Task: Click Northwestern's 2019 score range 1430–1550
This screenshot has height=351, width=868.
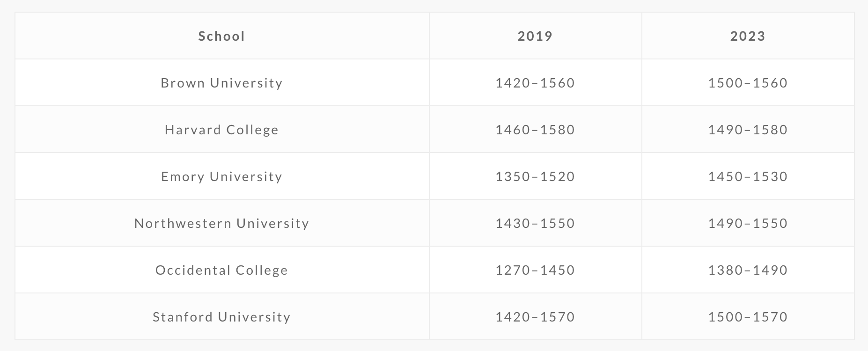Action: tap(535, 223)
